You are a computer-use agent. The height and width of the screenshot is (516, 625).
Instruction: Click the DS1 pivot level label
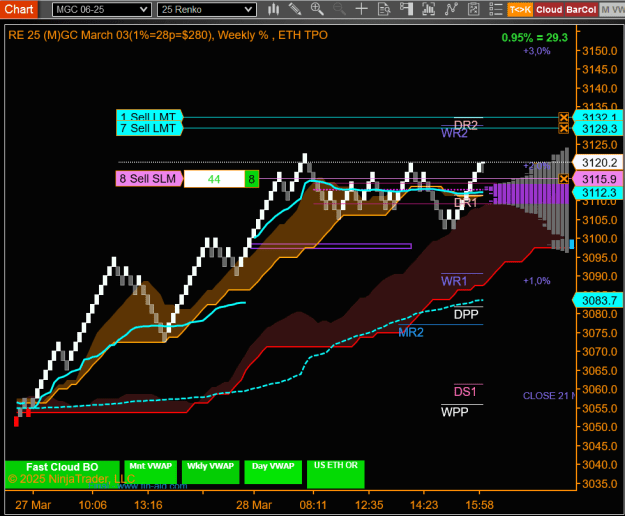[465, 392]
